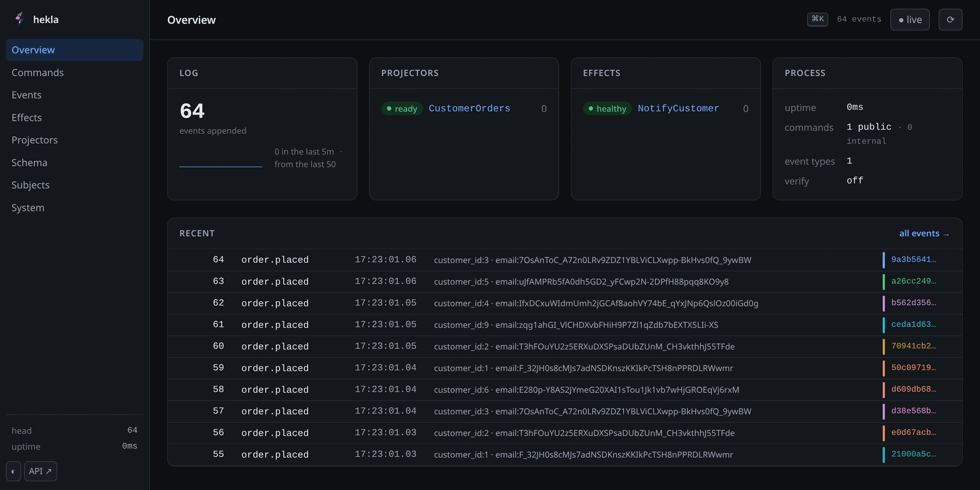
Task: Go to the Overview sidebar item
Action: click(75, 50)
